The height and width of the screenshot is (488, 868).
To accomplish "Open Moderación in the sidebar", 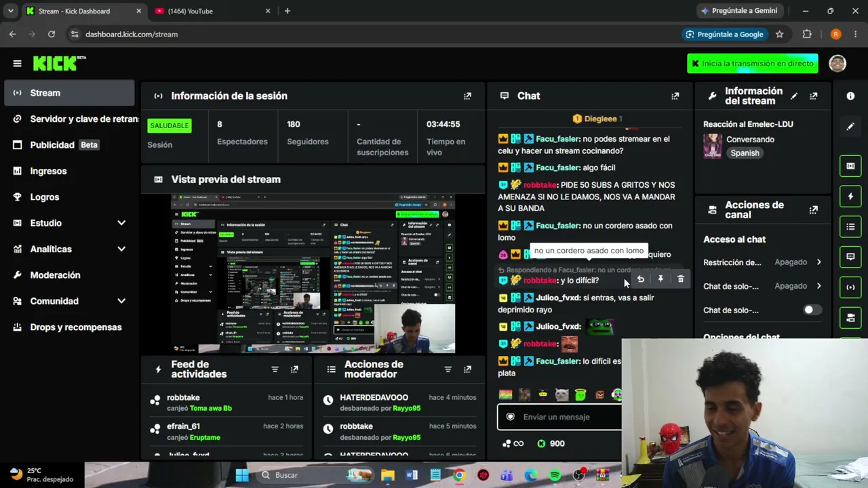I will coord(69,275).
